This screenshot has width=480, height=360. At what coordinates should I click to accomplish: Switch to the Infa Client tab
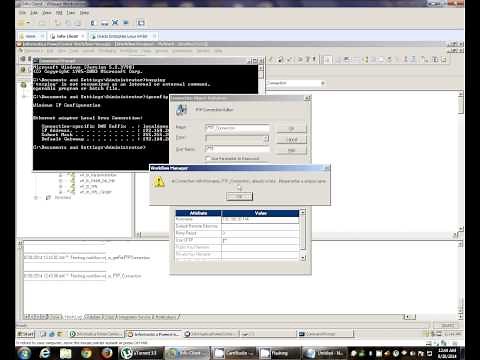pos(67,36)
